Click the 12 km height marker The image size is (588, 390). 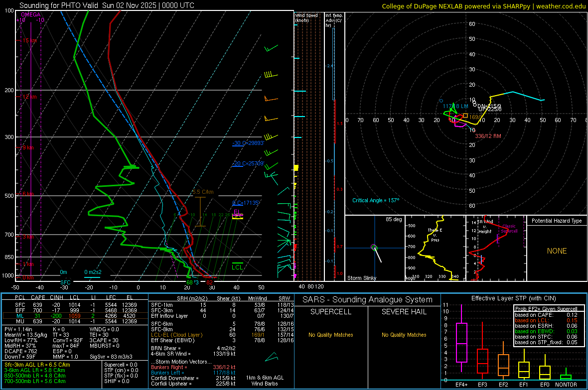click(29, 97)
